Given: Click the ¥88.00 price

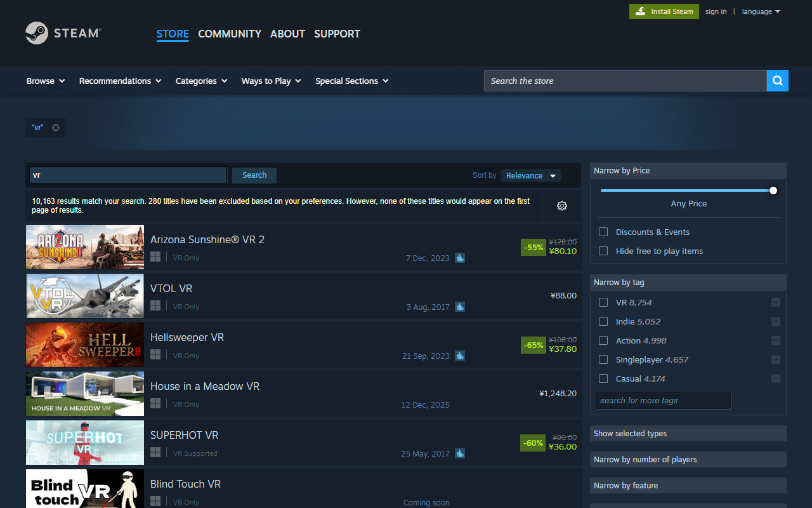Looking at the screenshot, I should [x=563, y=295].
